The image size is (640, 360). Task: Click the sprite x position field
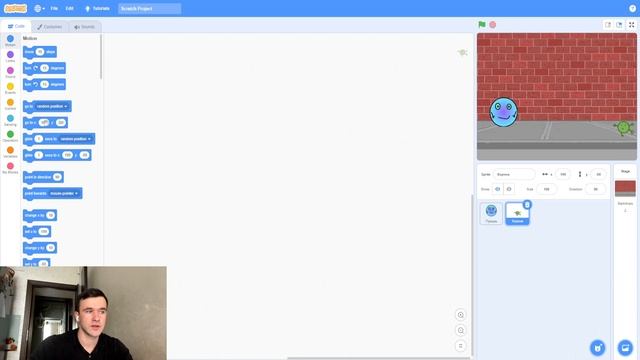pos(563,174)
